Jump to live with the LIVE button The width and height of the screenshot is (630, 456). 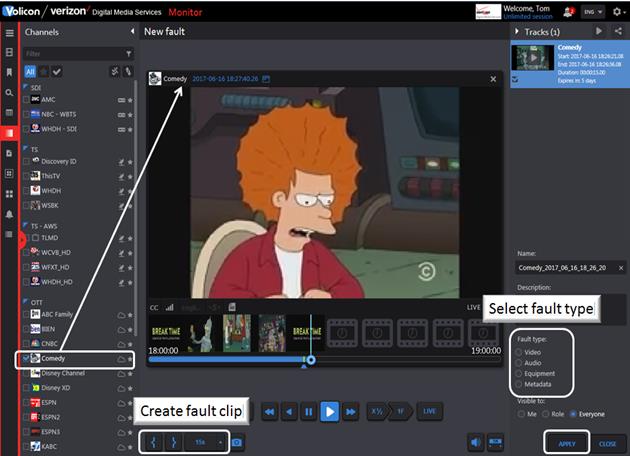point(430,411)
